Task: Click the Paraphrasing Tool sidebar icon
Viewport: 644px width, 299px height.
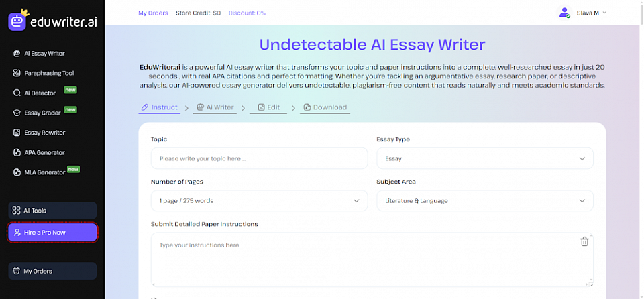Action: pyautogui.click(x=17, y=73)
